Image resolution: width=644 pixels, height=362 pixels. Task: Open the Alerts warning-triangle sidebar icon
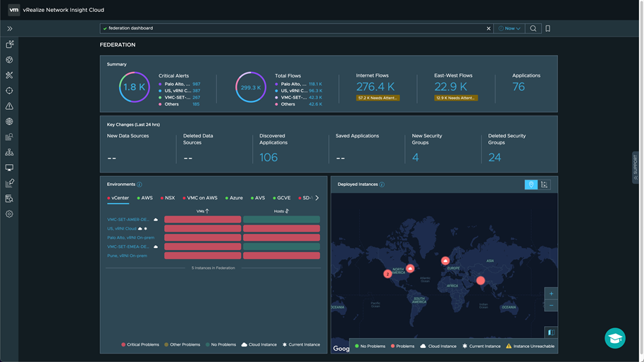9,106
